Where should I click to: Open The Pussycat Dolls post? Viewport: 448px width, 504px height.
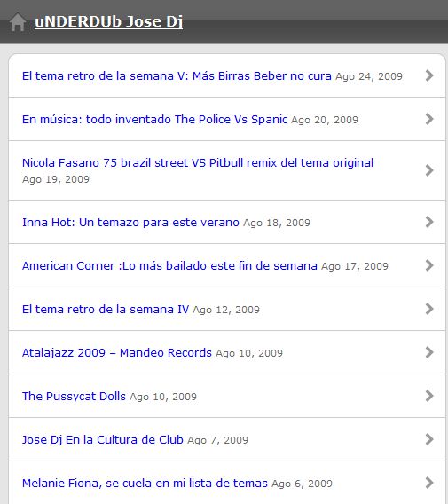click(x=74, y=397)
